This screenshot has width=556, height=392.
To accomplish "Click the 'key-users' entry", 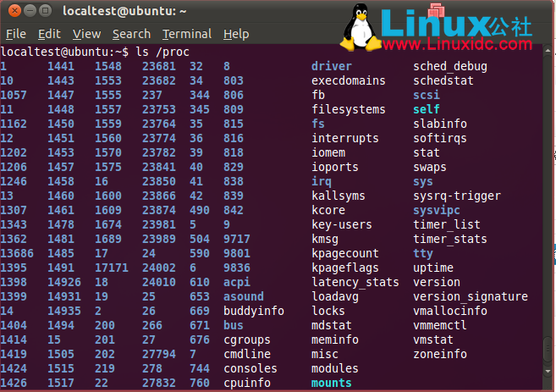I will 342,225.
